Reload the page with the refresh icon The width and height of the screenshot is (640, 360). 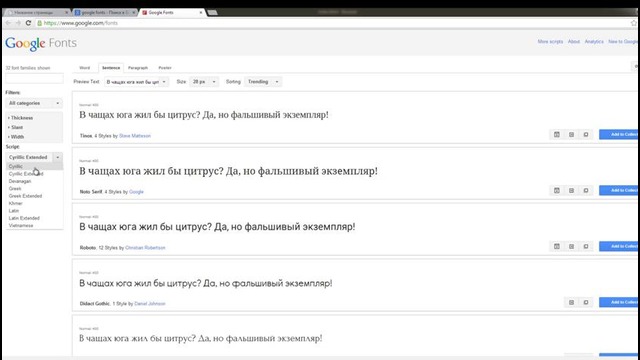[x=28, y=23]
